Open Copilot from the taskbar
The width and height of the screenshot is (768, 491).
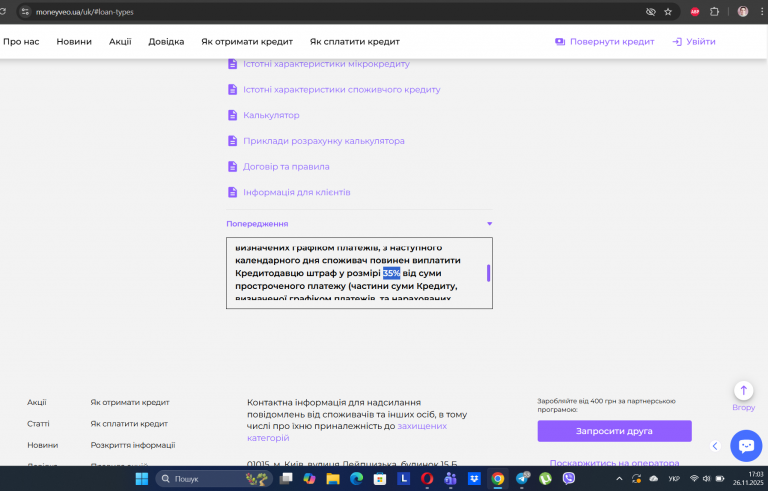point(309,479)
